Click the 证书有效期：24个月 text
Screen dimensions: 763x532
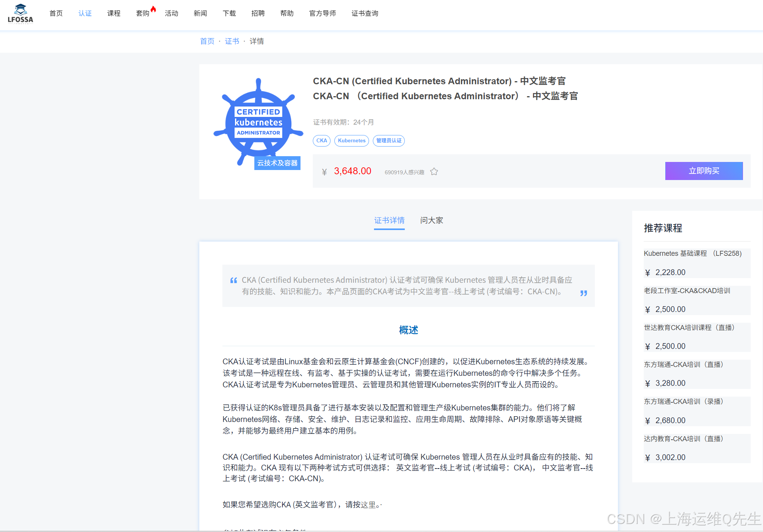click(x=344, y=122)
